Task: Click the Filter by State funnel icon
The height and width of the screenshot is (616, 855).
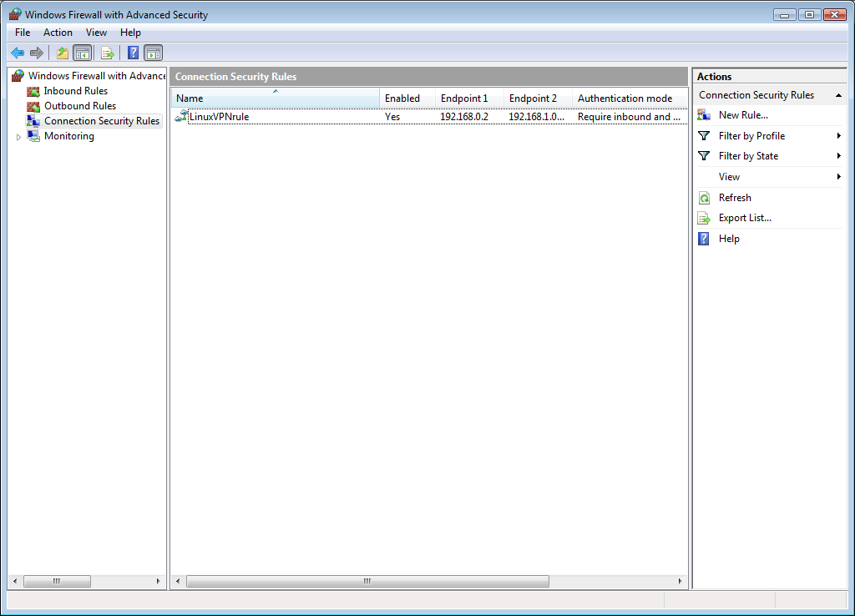Action: pyautogui.click(x=704, y=156)
